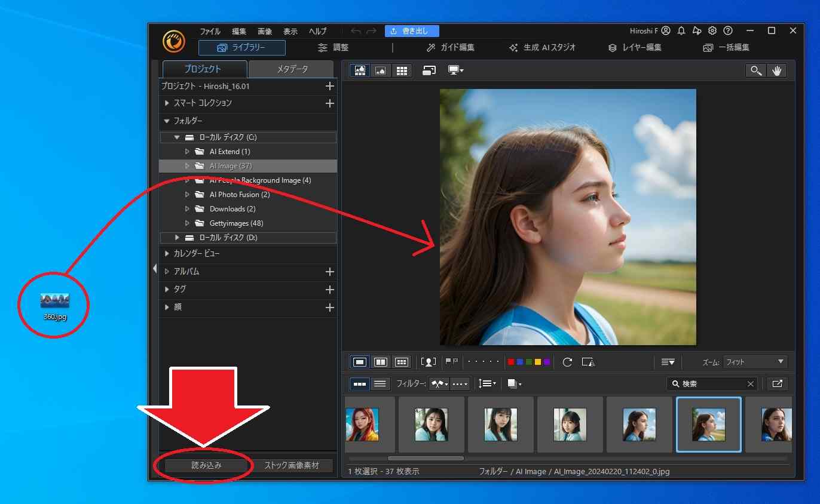Collapse the フォルダー section
The height and width of the screenshot is (504, 820).
tap(167, 121)
